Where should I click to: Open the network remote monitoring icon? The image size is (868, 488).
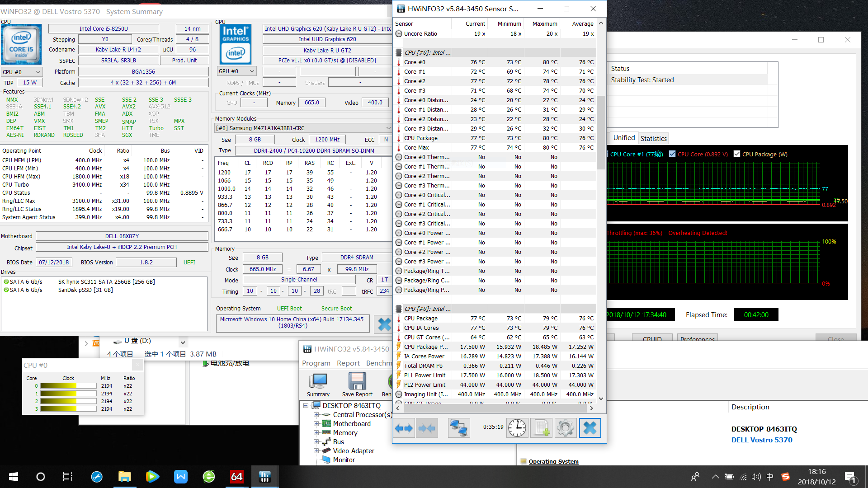click(458, 428)
